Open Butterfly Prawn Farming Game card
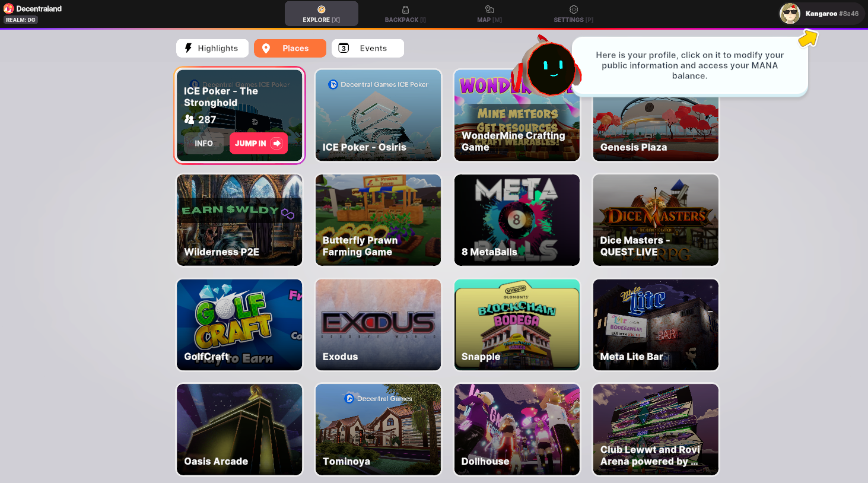This screenshot has height=483, width=868. [x=379, y=220]
